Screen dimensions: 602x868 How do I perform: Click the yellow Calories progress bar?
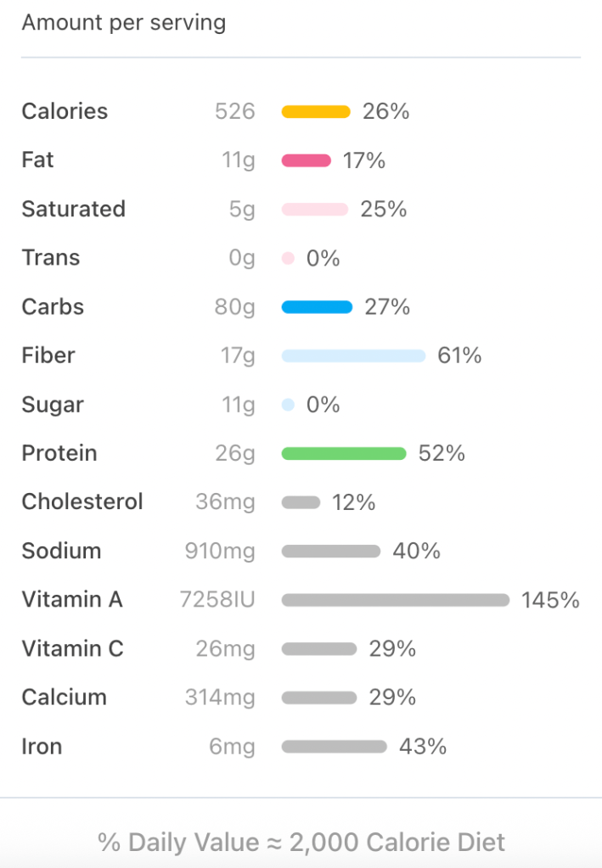click(x=316, y=111)
